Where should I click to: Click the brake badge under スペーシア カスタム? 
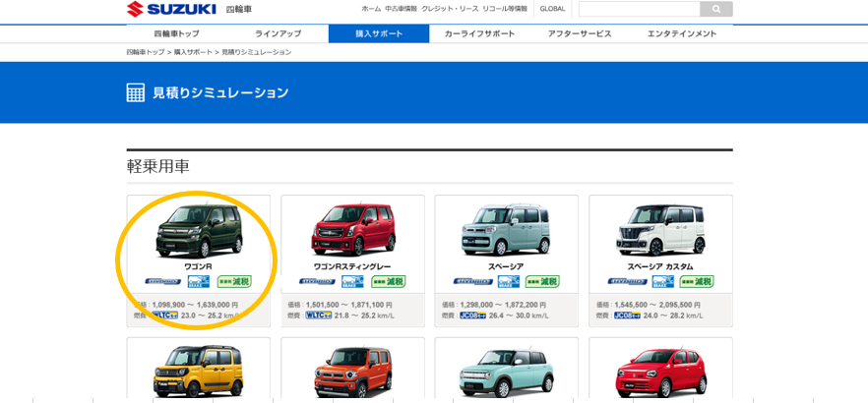click(661, 281)
